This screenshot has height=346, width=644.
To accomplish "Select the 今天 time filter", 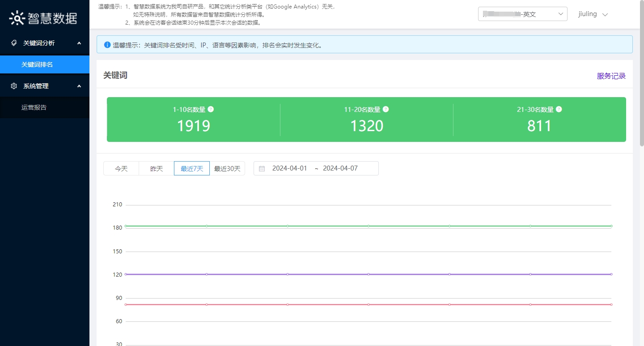I will click(121, 168).
